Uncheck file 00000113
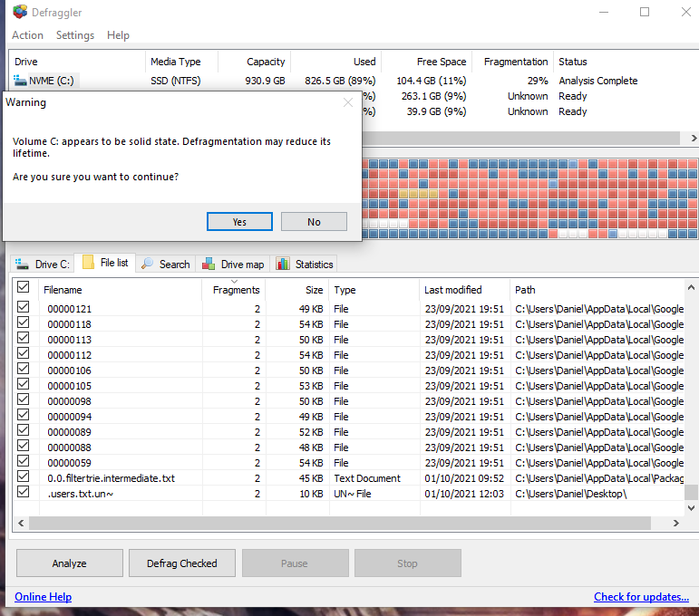The width and height of the screenshot is (699, 616). point(24,338)
